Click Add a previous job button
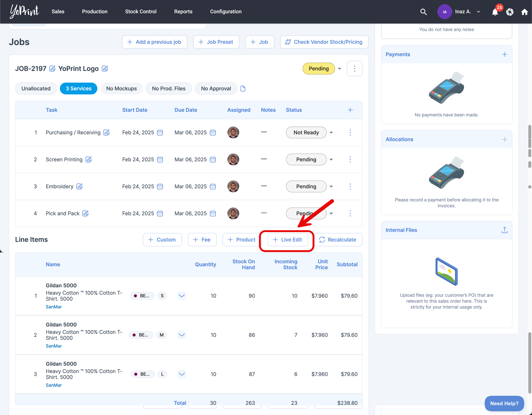 click(x=155, y=42)
